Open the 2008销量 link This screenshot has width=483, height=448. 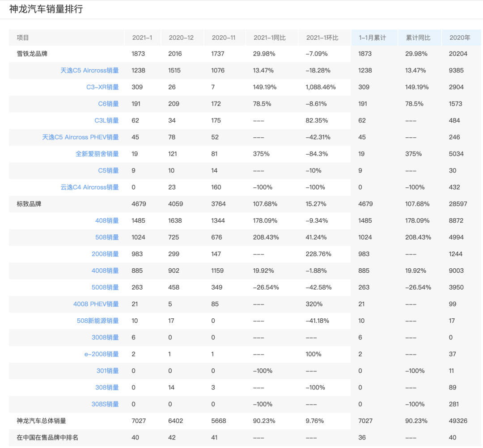pos(105,254)
